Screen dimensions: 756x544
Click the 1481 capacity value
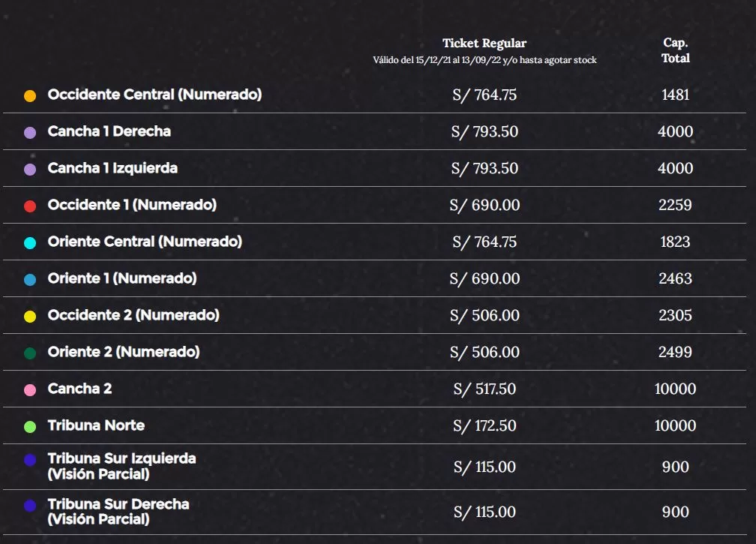pyautogui.click(x=675, y=95)
